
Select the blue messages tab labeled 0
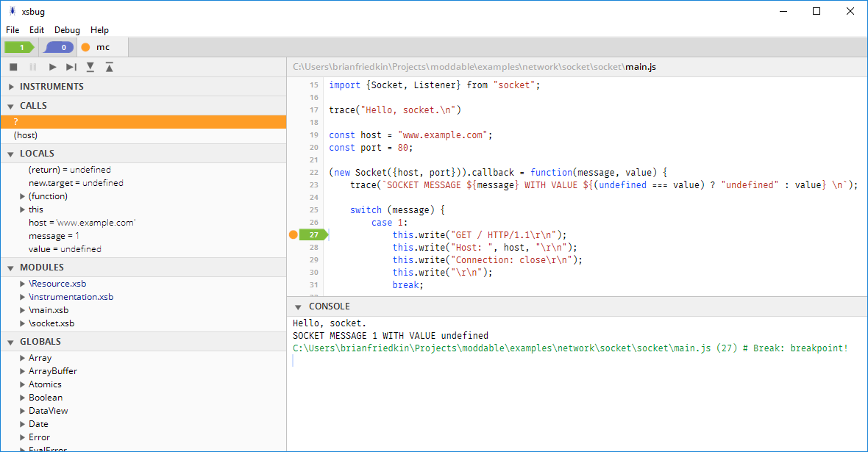click(x=59, y=47)
